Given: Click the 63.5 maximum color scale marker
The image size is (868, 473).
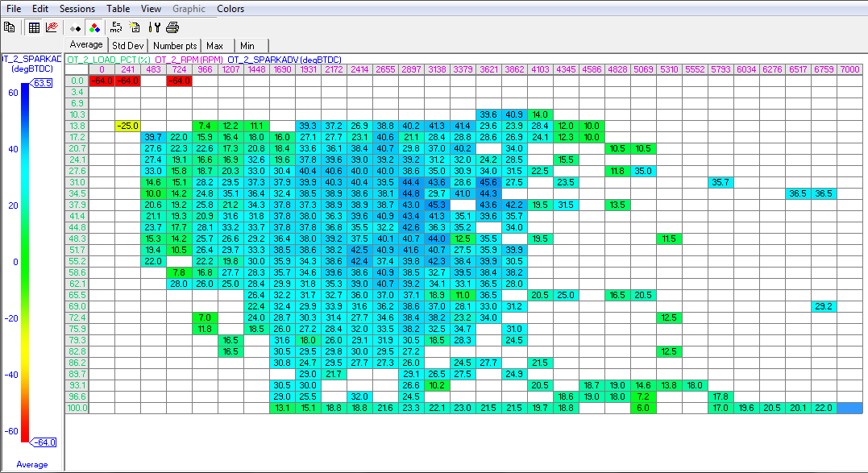Looking at the screenshot, I should (x=42, y=83).
